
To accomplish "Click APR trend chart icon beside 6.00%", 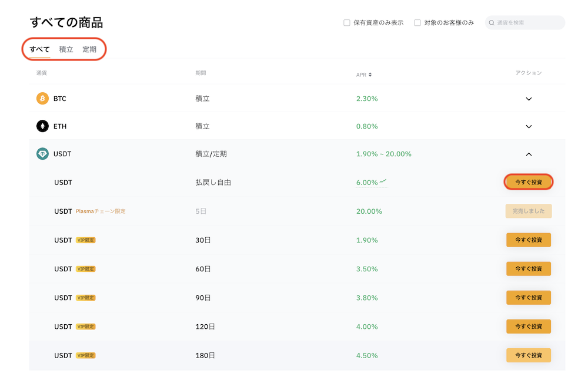I will 383,181.
